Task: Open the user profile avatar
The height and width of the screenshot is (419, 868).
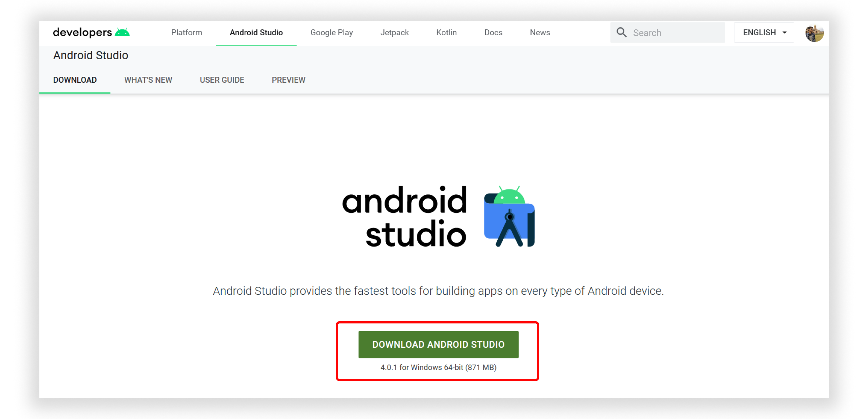Action: tap(814, 33)
